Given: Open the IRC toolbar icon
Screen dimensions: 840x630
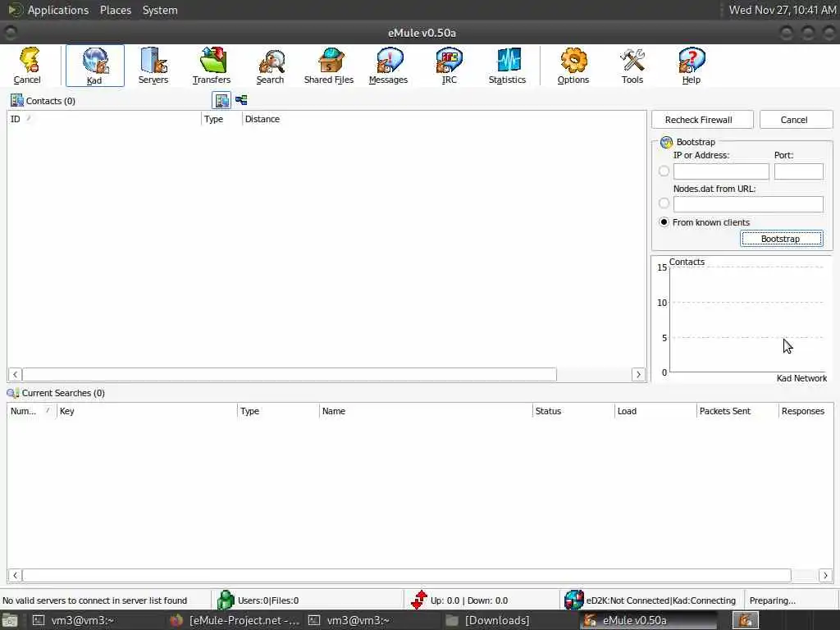Looking at the screenshot, I should tap(449, 66).
